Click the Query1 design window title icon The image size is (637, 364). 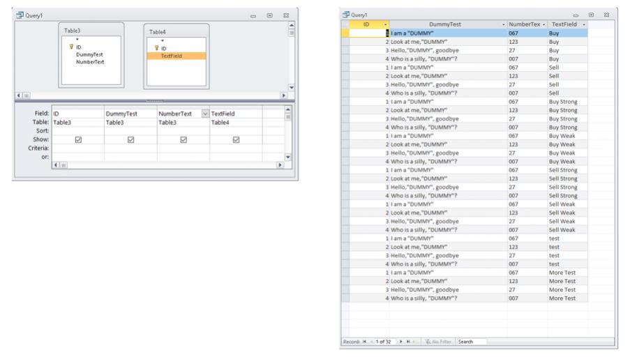pos(20,15)
